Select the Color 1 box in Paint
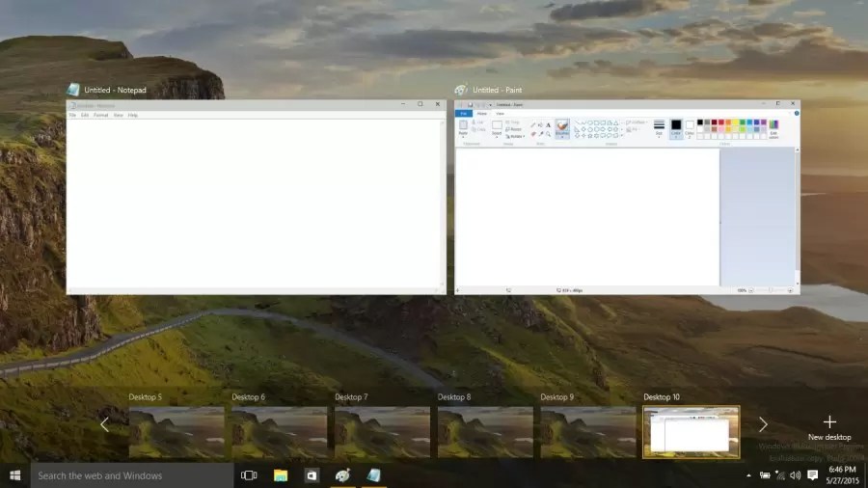The height and width of the screenshot is (488, 868). pos(676,128)
